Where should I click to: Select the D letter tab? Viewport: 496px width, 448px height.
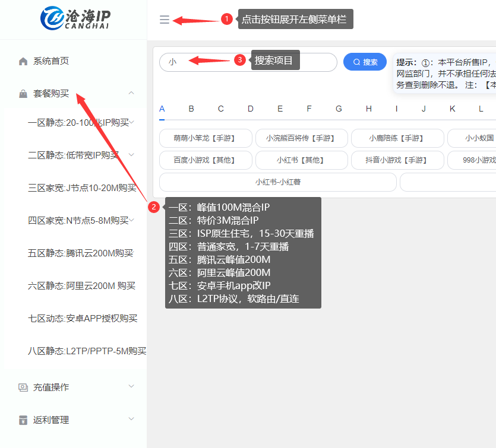tap(251, 109)
